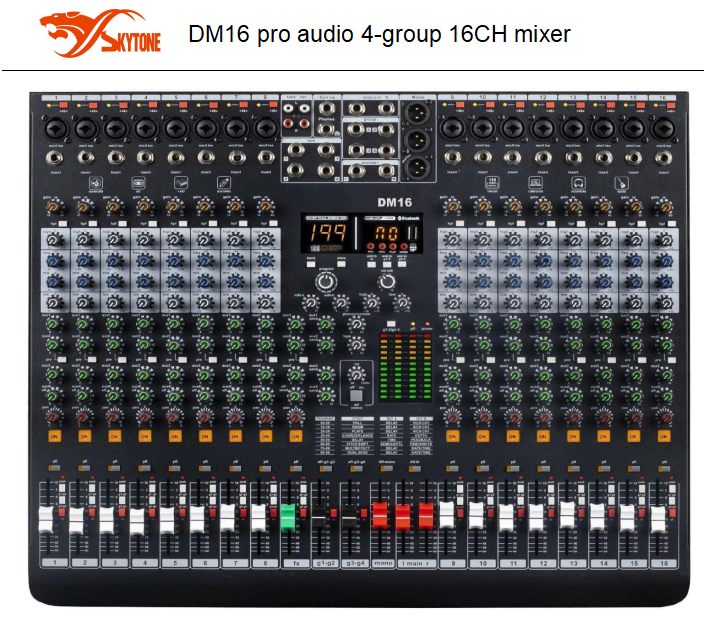
Task: Click the USB stick icon on the display
Action: 413,234
